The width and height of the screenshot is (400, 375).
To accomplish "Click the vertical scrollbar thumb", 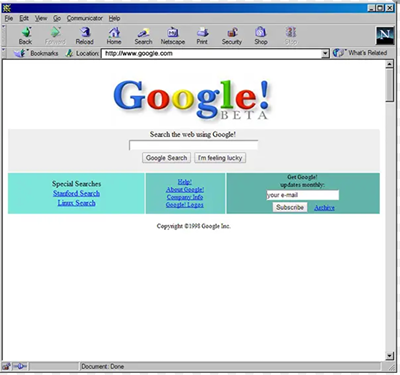I will click(390, 85).
